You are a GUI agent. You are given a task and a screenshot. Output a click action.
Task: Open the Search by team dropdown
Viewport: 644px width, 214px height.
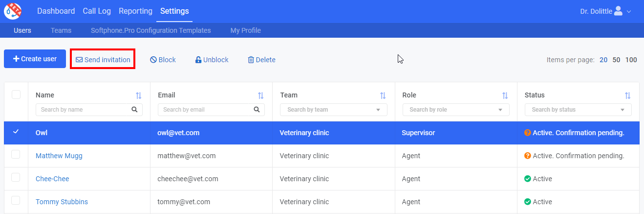click(x=334, y=110)
